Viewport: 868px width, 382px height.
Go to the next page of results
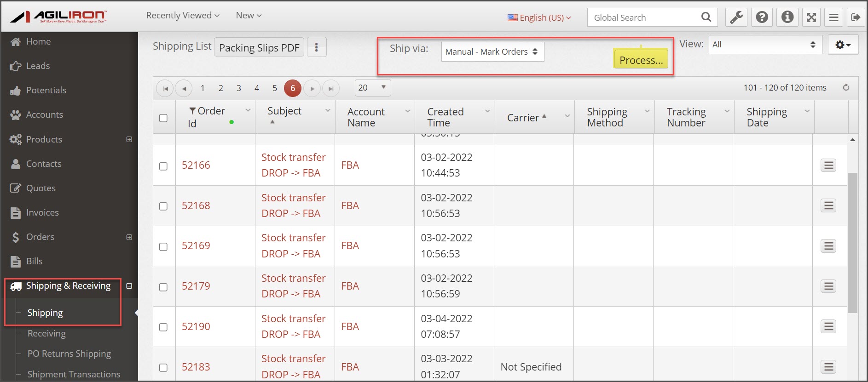pyautogui.click(x=312, y=88)
